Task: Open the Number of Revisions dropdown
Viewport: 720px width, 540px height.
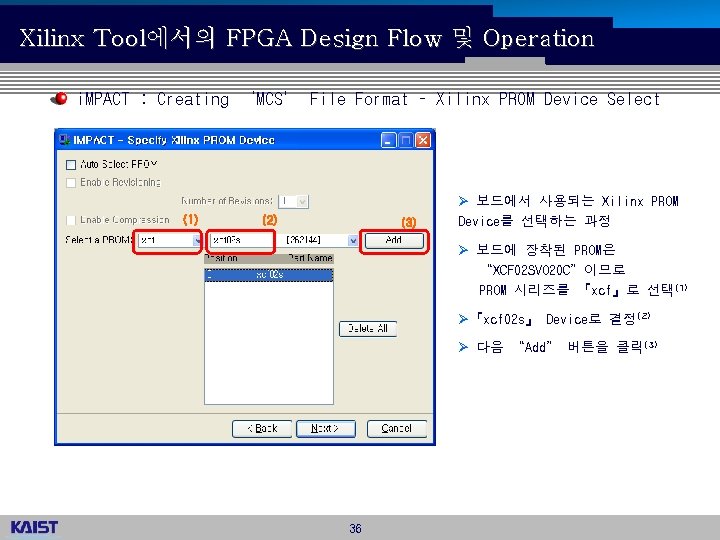Action: point(303,201)
